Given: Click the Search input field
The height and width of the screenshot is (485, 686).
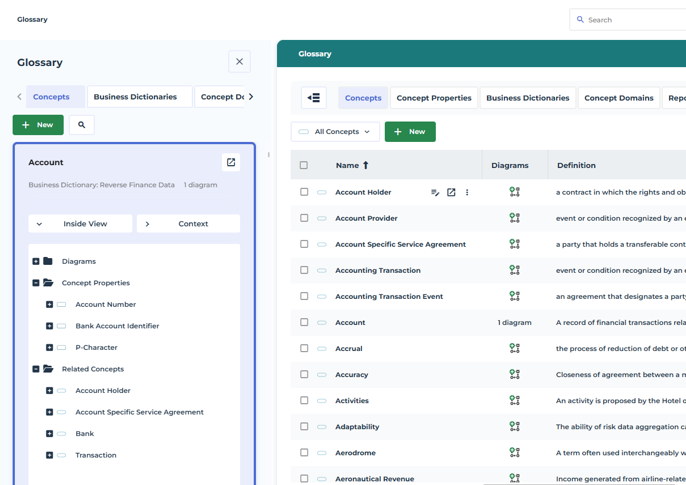Looking at the screenshot, I should 630,20.
